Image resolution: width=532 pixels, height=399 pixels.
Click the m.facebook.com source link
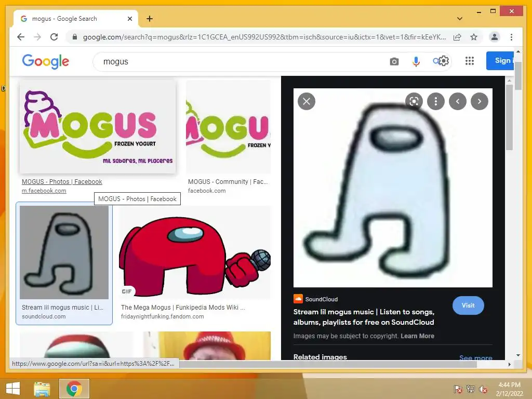pyautogui.click(x=44, y=191)
